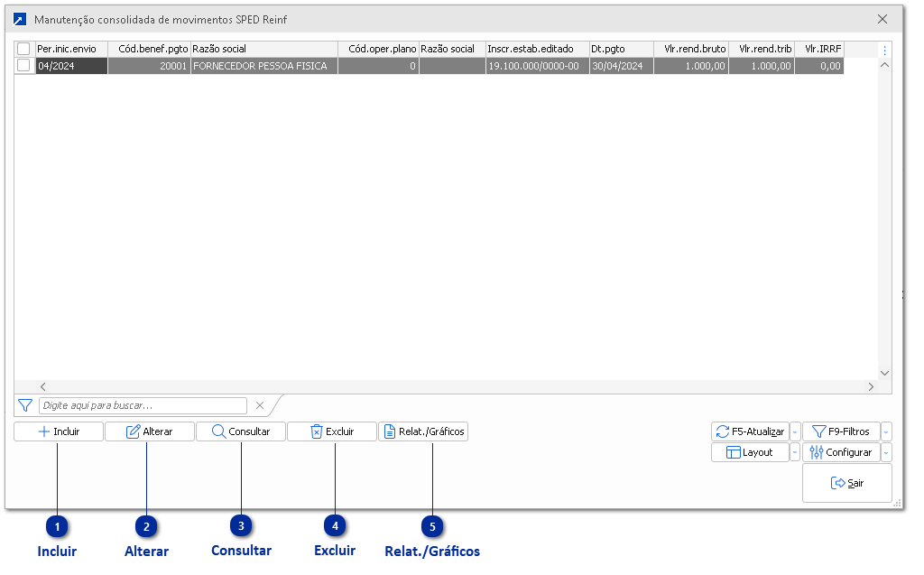Expand the Layout dropdown arrow

pyautogui.click(x=795, y=452)
